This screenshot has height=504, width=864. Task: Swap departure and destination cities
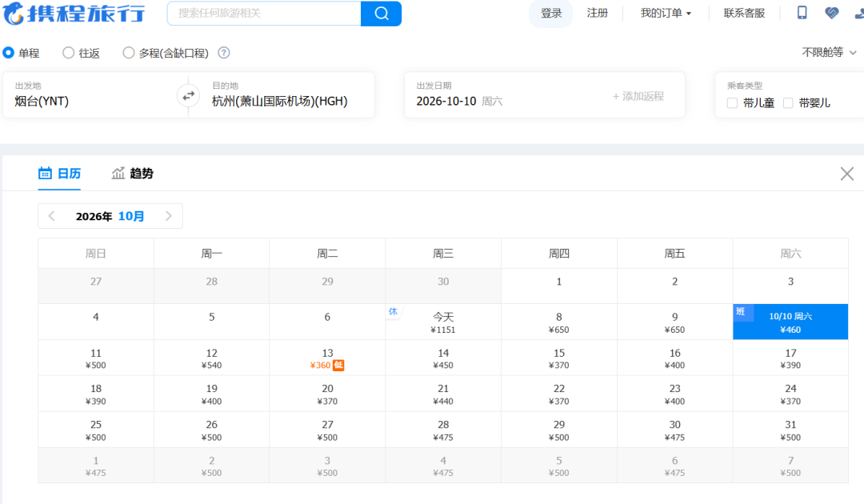(189, 96)
